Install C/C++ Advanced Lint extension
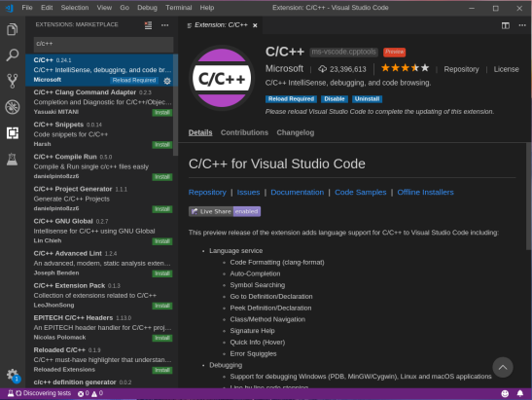532x400 pixels. [x=162, y=273]
